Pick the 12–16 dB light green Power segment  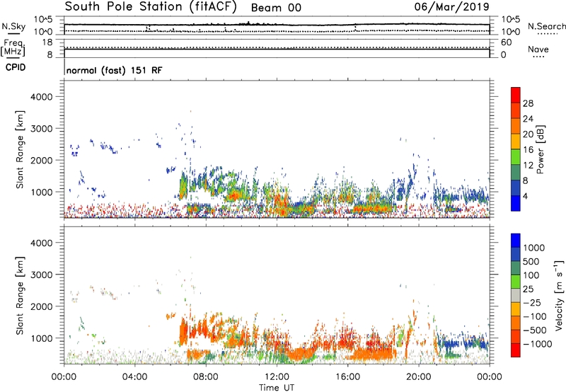click(x=516, y=157)
